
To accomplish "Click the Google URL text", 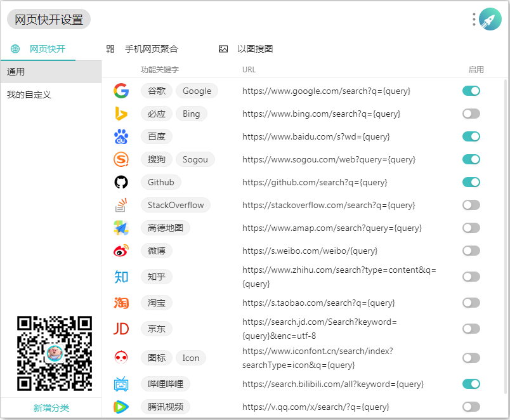I will pos(326,91).
